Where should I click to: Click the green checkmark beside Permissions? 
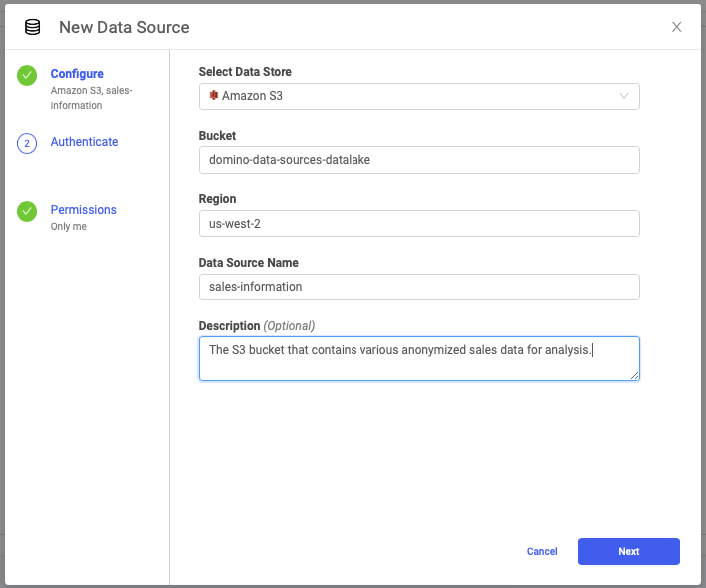(27, 211)
